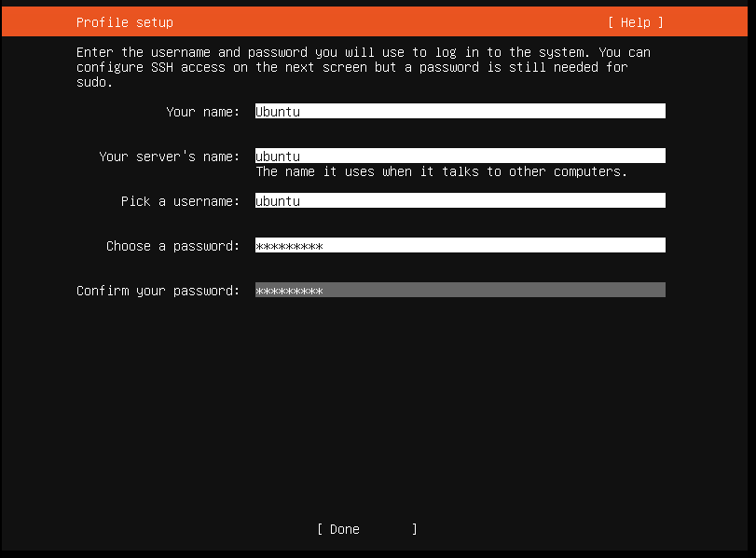
Task: Click the 'Your server's name:' label
Action: 170,157
